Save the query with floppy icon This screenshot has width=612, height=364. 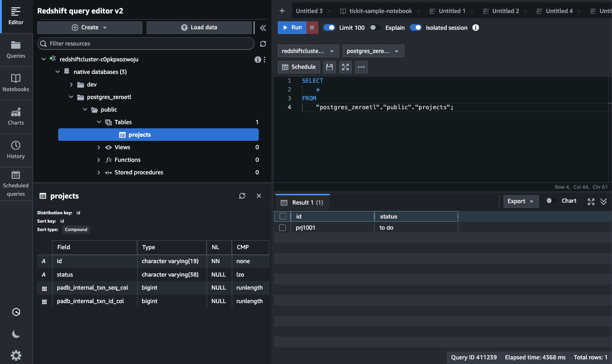click(330, 67)
